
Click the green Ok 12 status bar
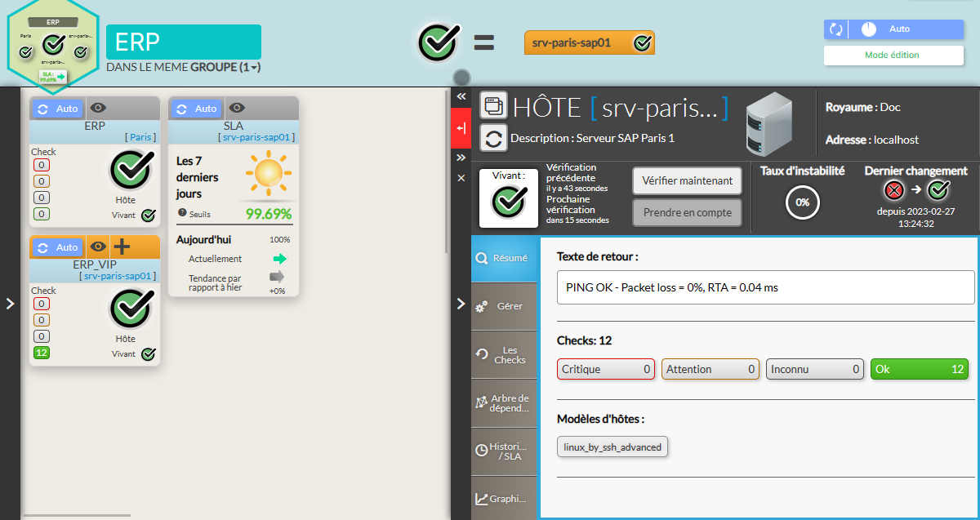coord(919,369)
